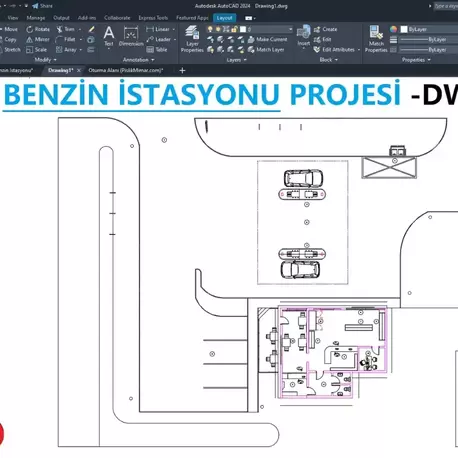The height and width of the screenshot is (458, 458).
Task: Open the Fillet dropdown arrow
Action: 81,39
